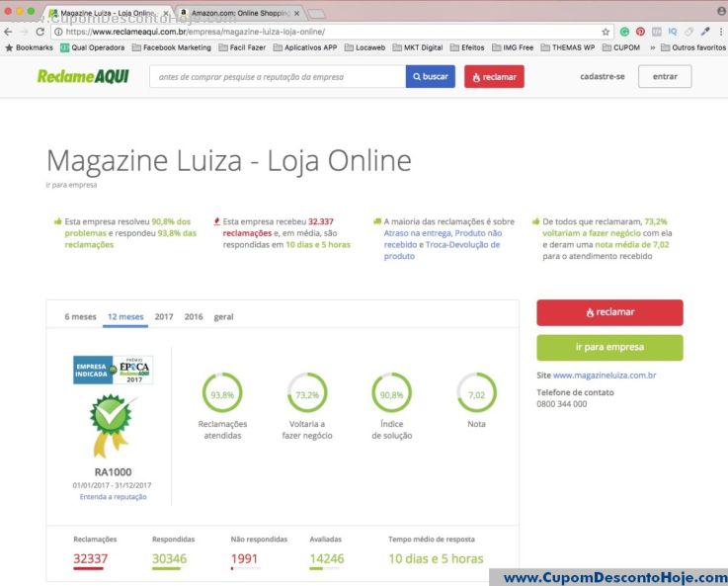Select the geral period tab
Image resolution: width=728 pixels, height=586 pixels.
[224, 316]
